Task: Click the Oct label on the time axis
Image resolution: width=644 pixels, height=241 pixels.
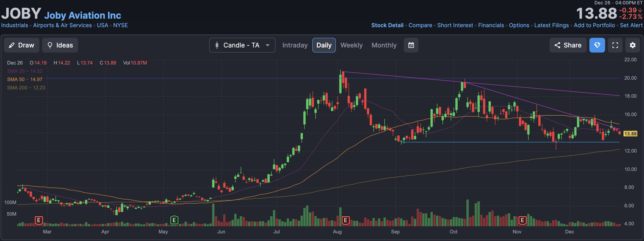Action: point(454,232)
